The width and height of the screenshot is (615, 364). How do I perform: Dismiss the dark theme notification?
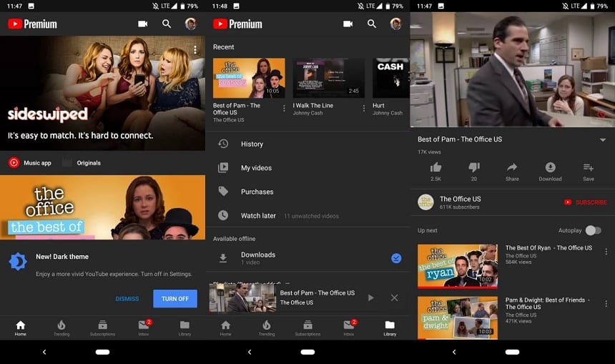click(127, 299)
